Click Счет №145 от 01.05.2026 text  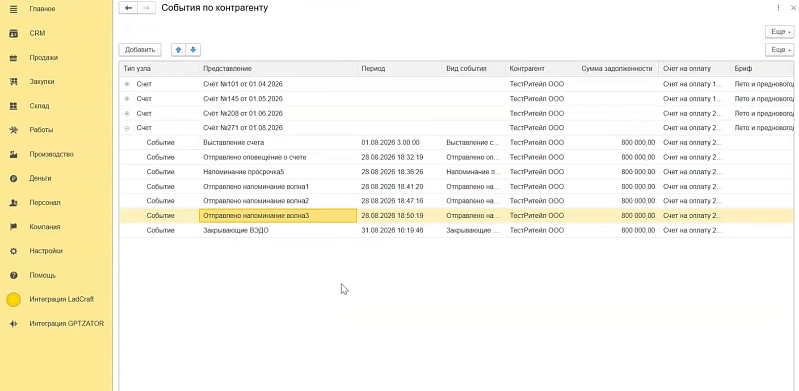coord(243,98)
